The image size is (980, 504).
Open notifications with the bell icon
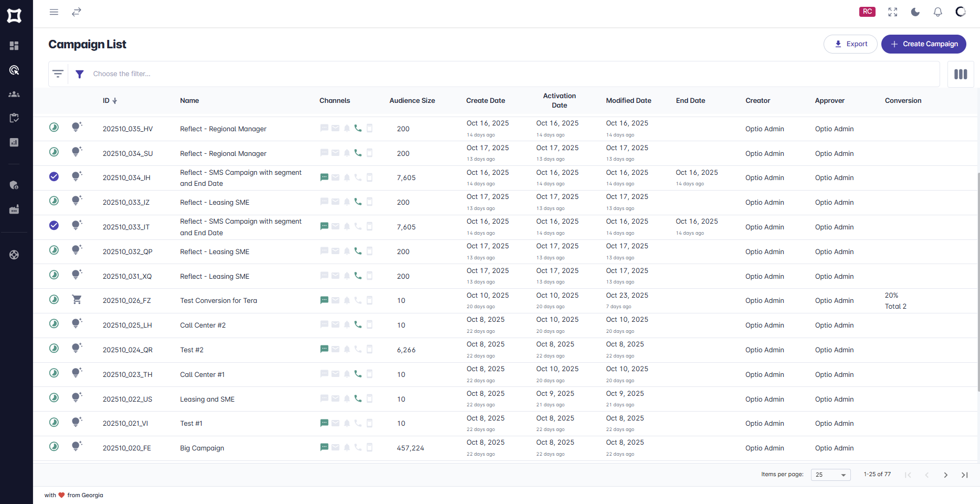tap(937, 12)
